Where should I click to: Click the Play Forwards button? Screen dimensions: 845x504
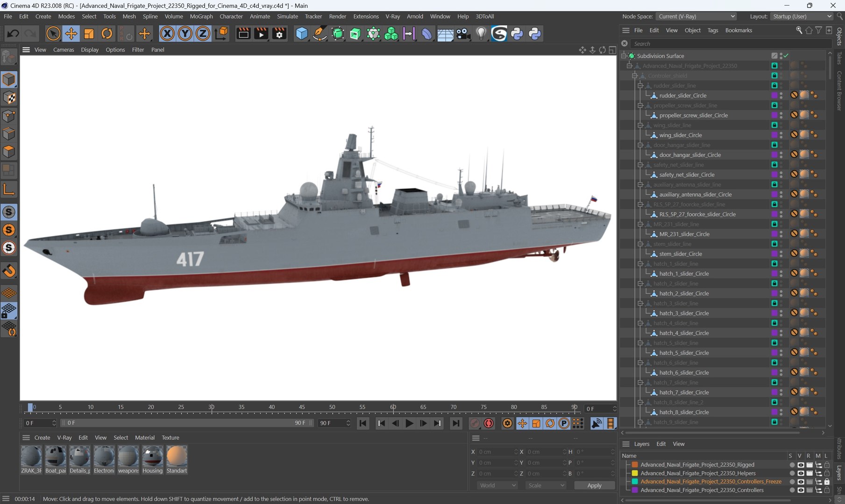click(409, 423)
